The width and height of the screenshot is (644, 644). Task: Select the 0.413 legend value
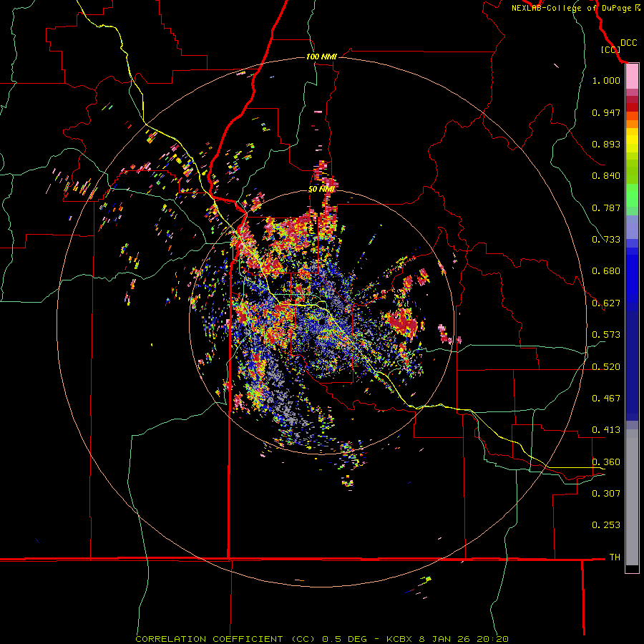(606, 430)
